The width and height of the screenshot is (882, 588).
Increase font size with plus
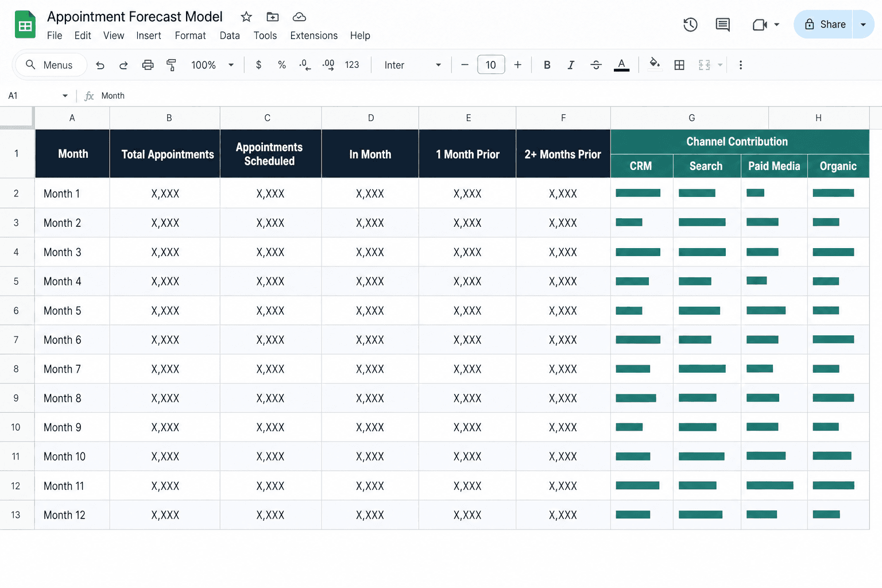517,65
